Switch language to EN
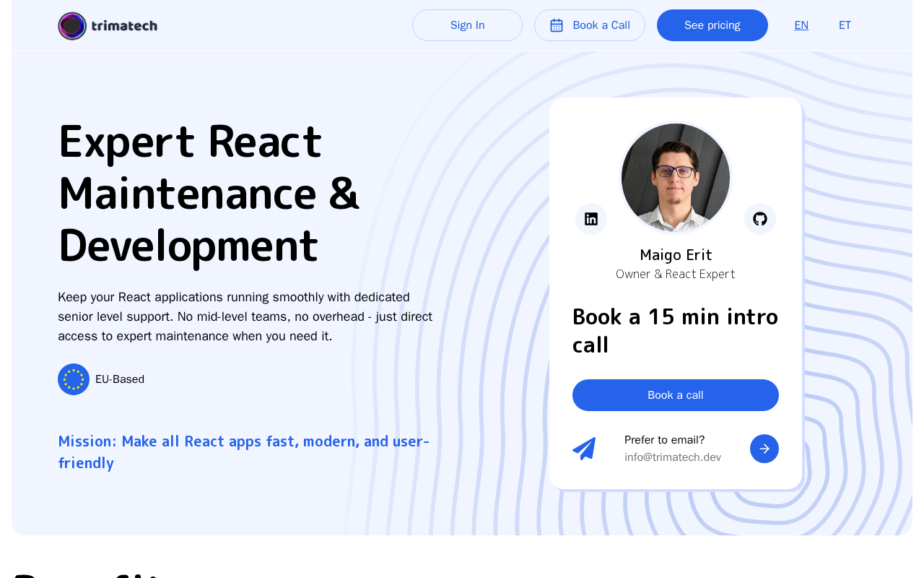Screen dimensions: 924x578 pyautogui.click(x=801, y=25)
